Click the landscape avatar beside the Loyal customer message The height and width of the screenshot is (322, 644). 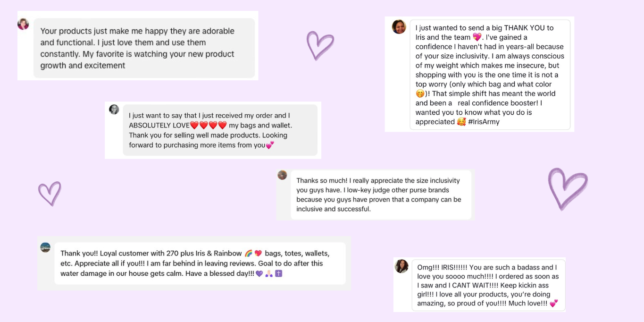coord(45,247)
